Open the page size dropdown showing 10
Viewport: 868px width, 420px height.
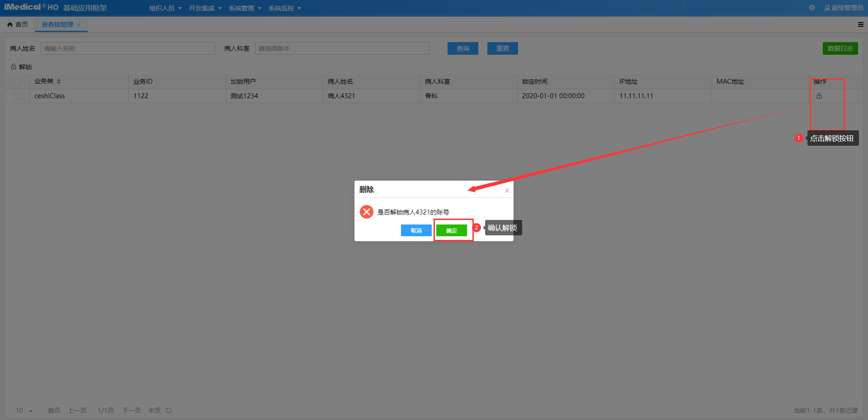[24, 410]
